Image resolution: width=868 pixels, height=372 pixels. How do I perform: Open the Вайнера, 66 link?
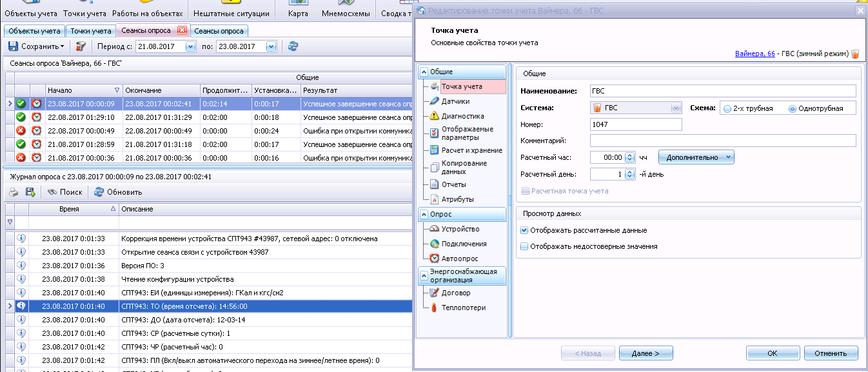755,54
